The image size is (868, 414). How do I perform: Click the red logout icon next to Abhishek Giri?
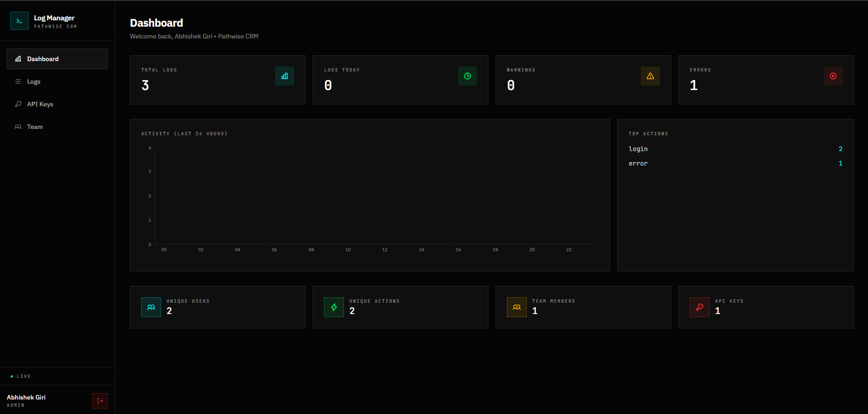click(100, 401)
